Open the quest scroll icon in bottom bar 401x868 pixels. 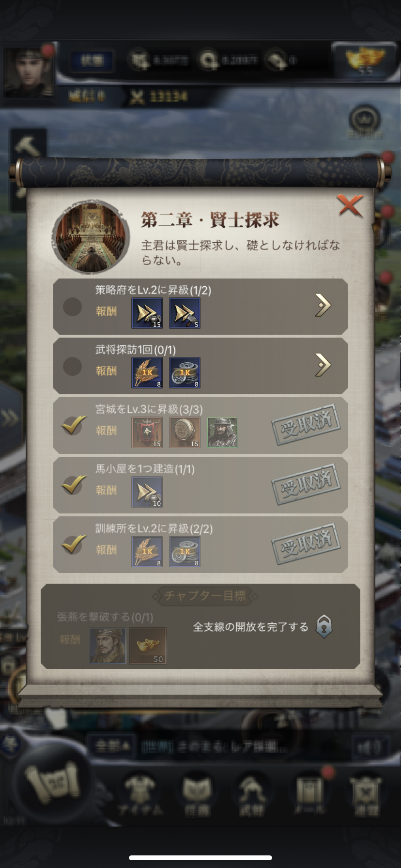[52, 782]
